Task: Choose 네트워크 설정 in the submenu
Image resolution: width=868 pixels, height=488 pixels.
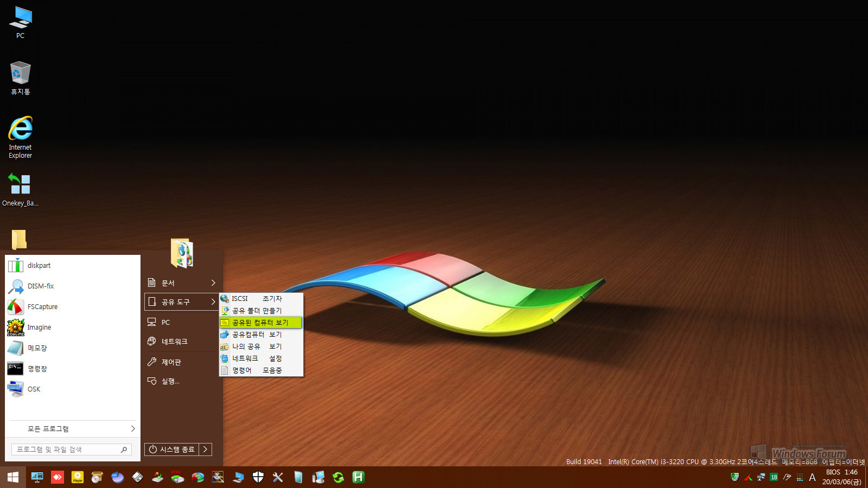Action: point(261,358)
